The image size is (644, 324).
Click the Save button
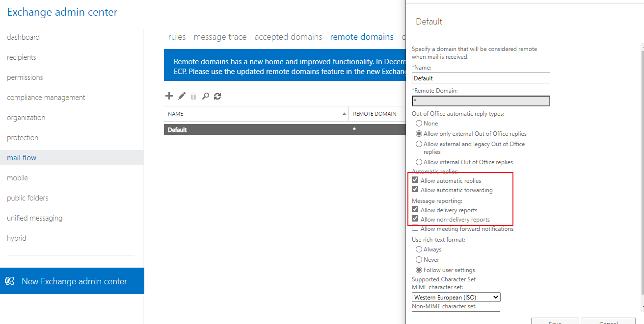click(555, 321)
